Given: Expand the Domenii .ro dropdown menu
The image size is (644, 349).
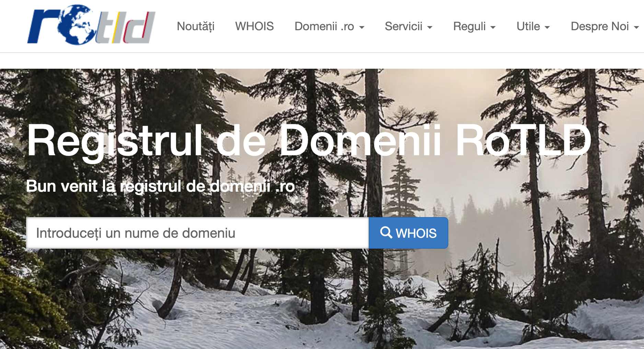Looking at the screenshot, I should point(329,26).
